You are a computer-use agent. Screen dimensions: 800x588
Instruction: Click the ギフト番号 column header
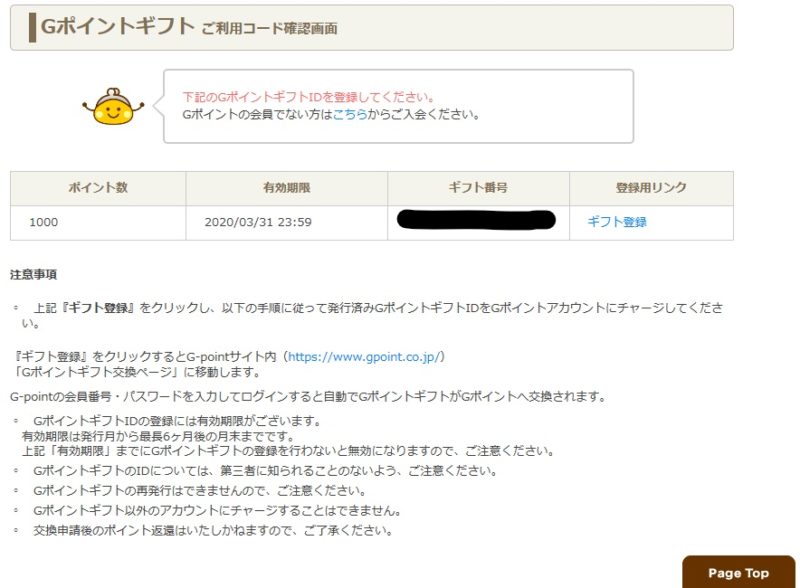[x=478, y=188]
